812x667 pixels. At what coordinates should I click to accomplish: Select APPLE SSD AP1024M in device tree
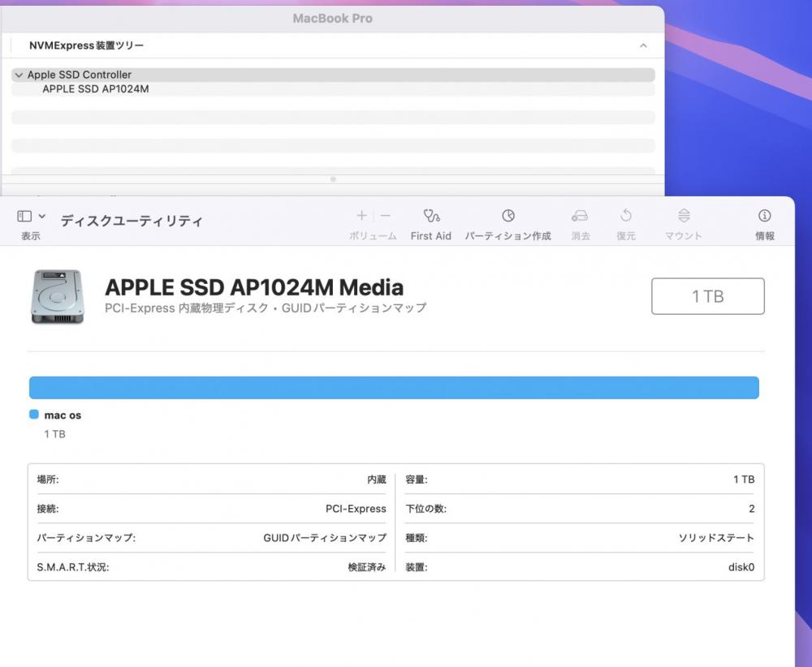click(95, 89)
